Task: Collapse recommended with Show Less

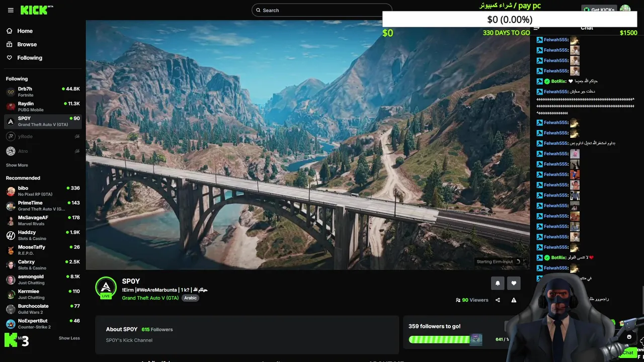Action: point(69,338)
